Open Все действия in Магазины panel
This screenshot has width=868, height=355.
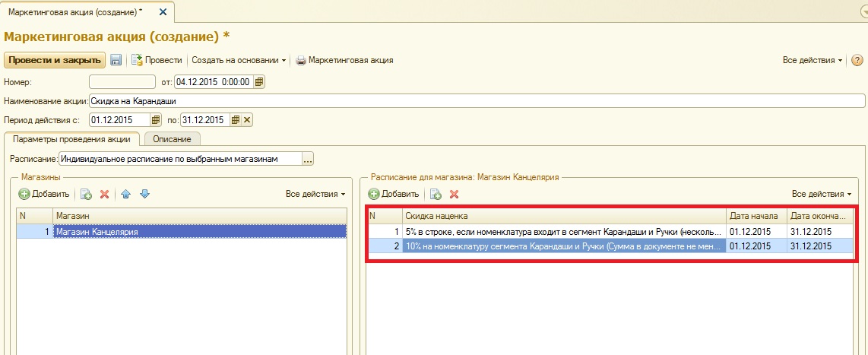[x=315, y=194]
